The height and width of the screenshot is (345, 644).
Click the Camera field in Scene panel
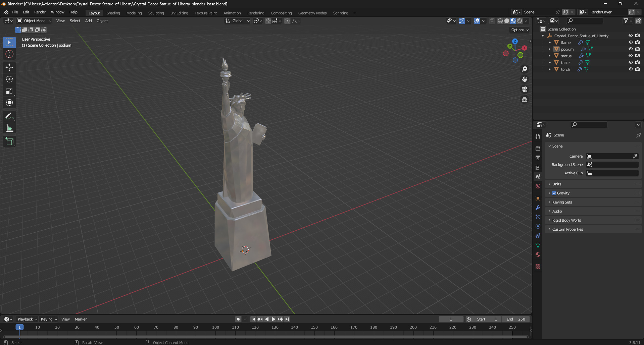612,156
